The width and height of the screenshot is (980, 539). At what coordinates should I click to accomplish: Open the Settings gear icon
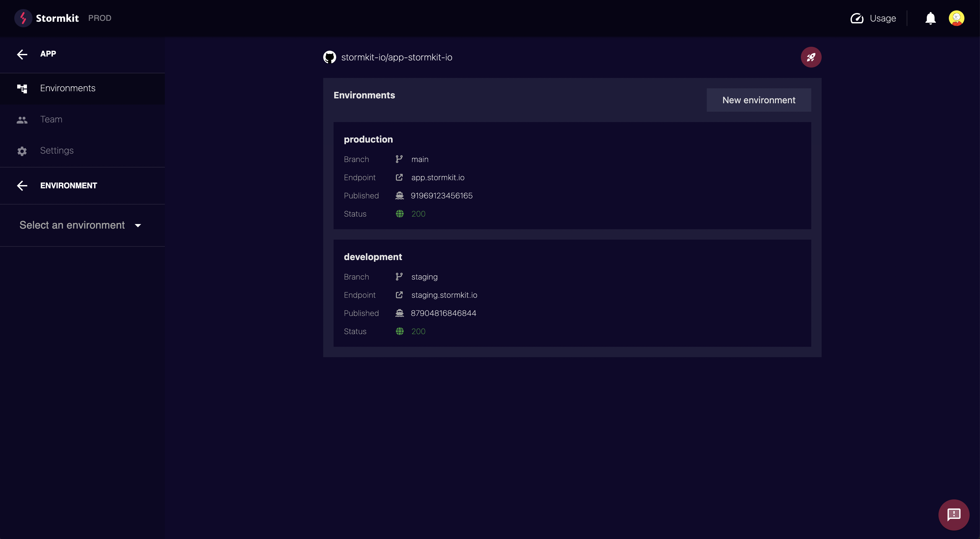tap(22, 151)
